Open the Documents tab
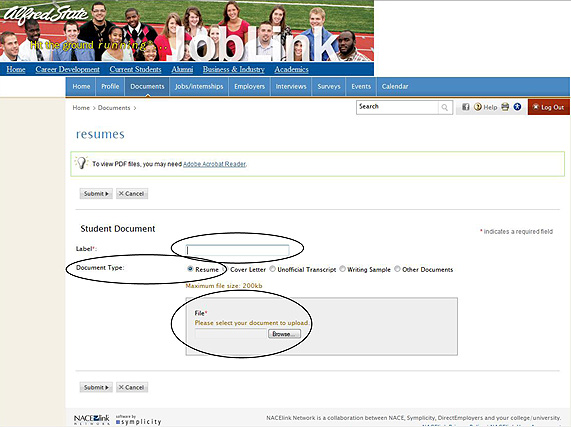The width and height of the screenshot is (571, 427). tap(147, 87)
